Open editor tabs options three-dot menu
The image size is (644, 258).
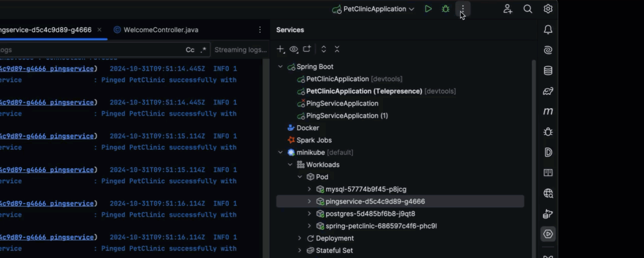coord(260,30)
